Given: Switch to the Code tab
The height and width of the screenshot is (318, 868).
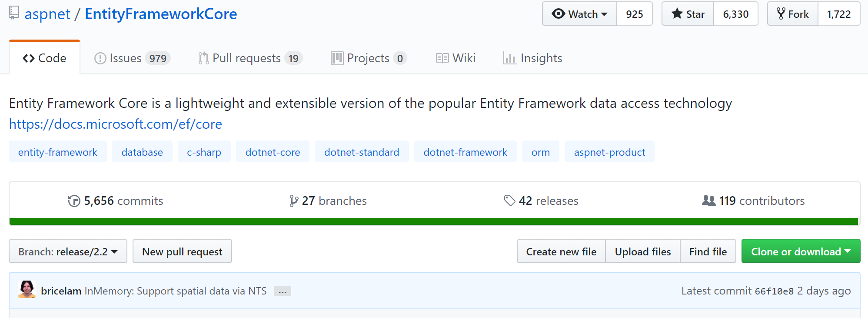Looking at the screenshot, I should [44, 58].
